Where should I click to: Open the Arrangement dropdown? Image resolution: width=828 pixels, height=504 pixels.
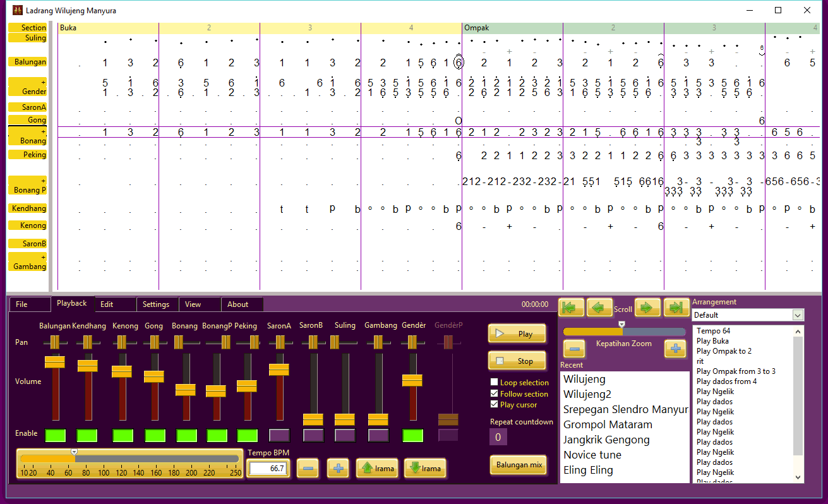click(798, 315)
